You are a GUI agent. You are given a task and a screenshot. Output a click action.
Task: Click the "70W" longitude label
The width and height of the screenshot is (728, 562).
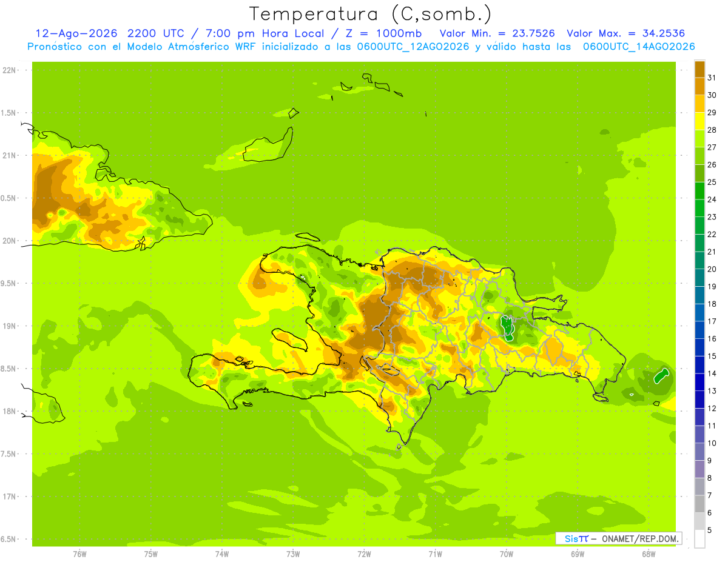(507, 554)
